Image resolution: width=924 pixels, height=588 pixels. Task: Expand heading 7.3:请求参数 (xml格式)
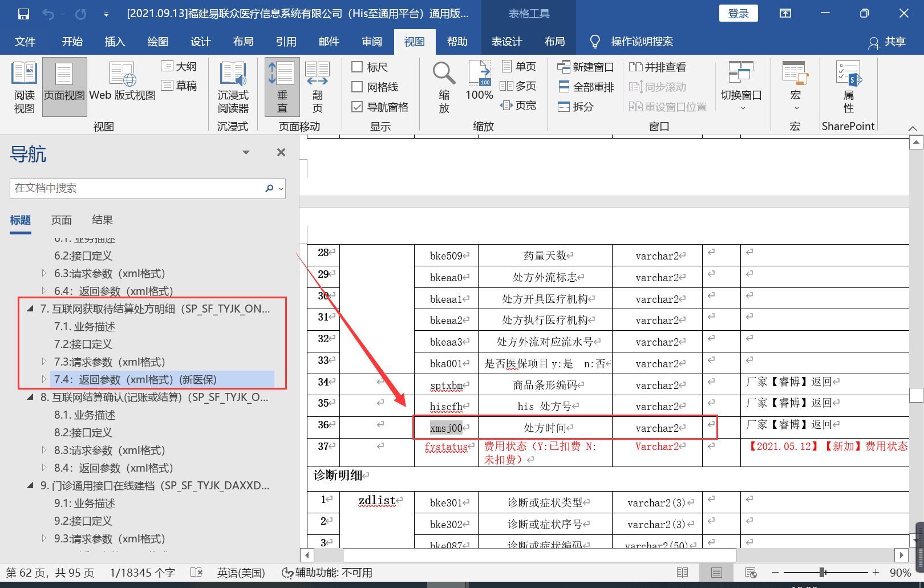44,362
